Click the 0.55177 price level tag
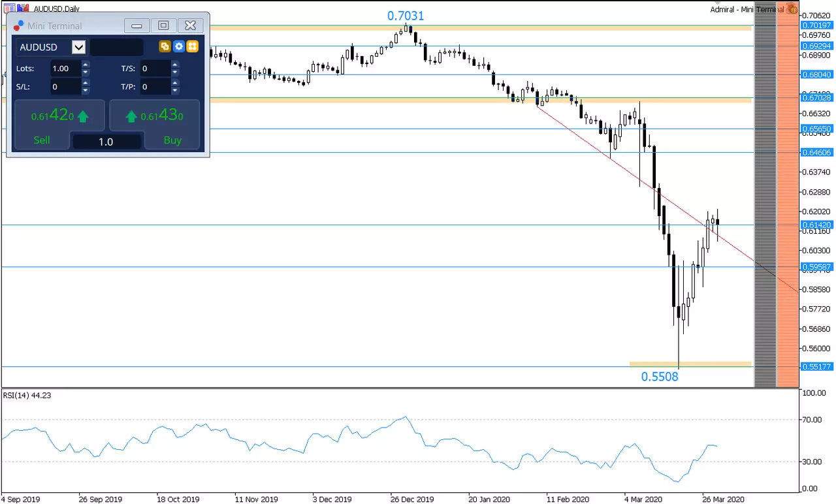This screenshot has width=836, height=504. (816, 367)
